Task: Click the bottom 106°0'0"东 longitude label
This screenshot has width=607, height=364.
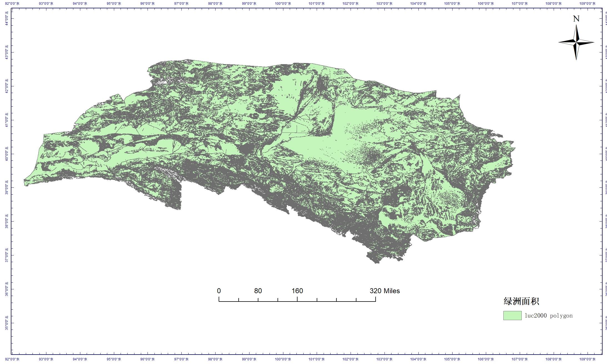Action: tap(486, 359)
